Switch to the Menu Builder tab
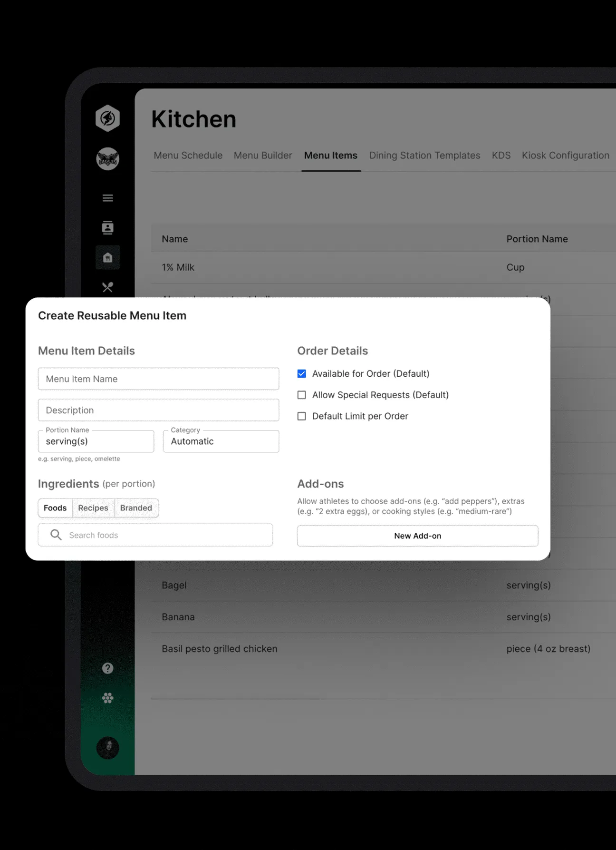616x850 pixels. pos(263,156)
